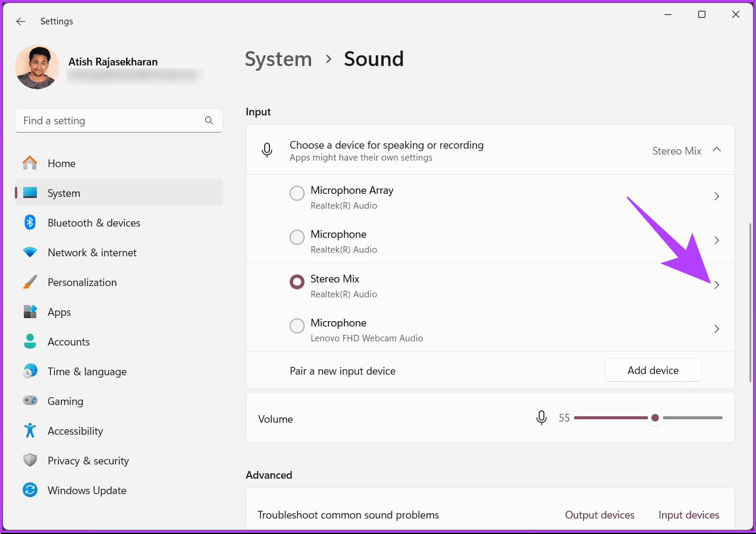Navigate back to System settings breadcrumb
Image resolution: width=756 pixels, height=534 pixels.
[x=278, y=59]
